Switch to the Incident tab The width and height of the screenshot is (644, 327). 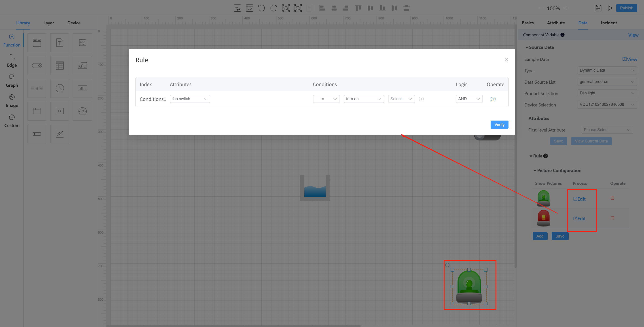click(608, 23)
